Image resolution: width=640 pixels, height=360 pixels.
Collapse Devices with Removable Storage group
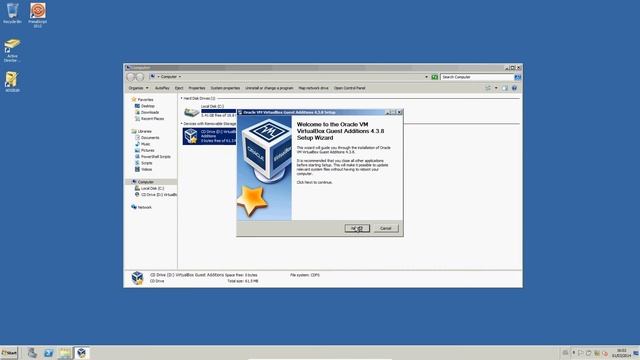click(182, 124)
